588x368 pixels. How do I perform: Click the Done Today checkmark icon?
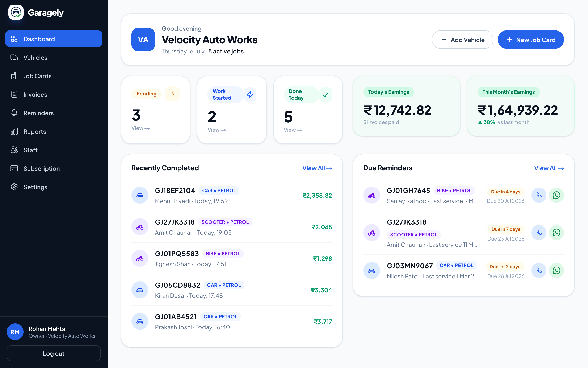click(325, 94)
